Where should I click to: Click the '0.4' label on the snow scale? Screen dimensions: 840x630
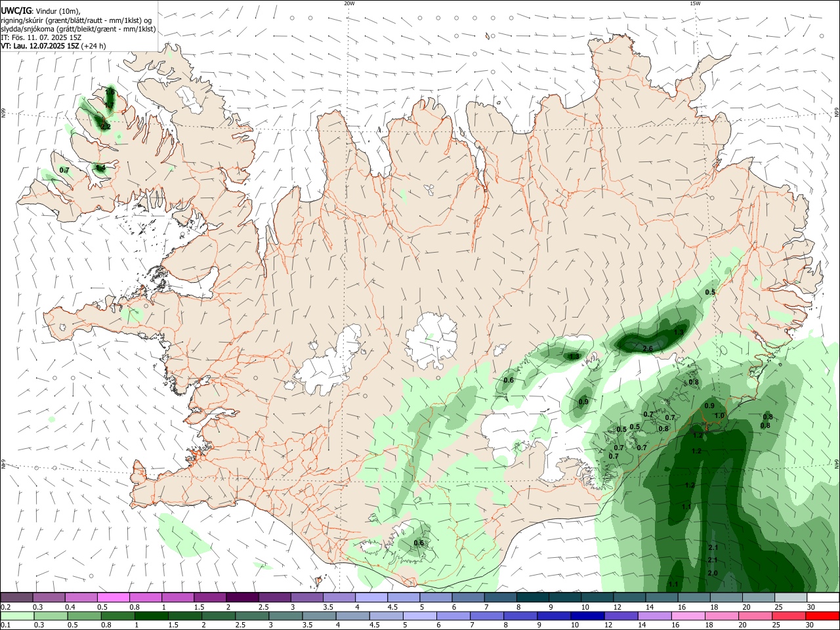coord(70,607)
